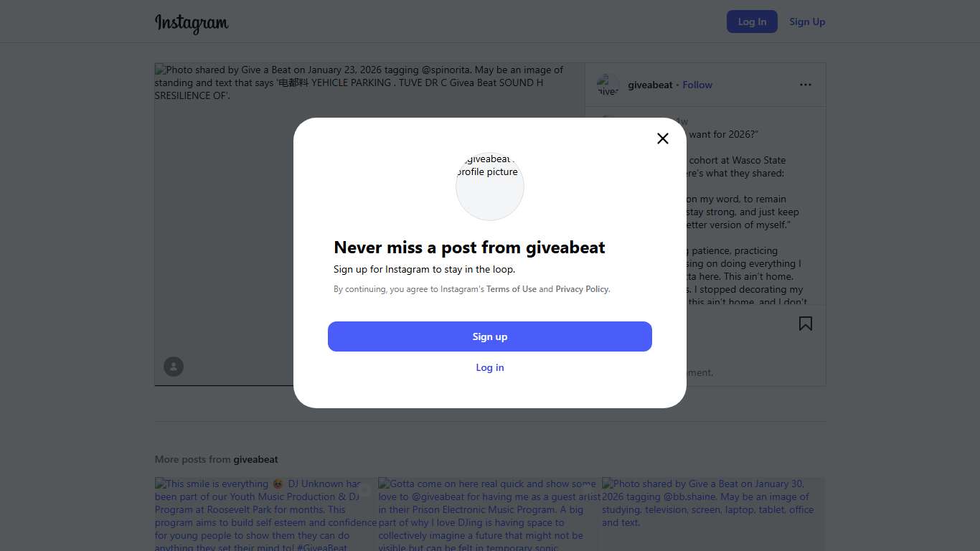Open the Sign Up link in the header

[806, 22]
